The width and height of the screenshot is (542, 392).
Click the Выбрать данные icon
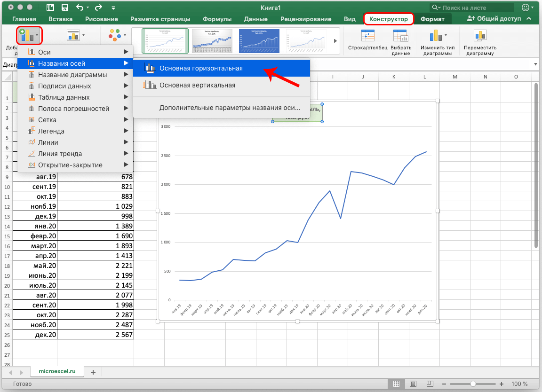tap(400, 36)
